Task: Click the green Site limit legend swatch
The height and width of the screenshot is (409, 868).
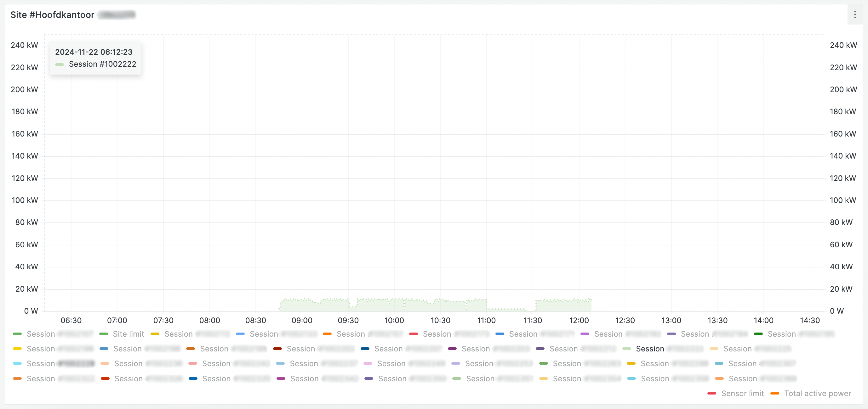Action: (x=104, y=334)
